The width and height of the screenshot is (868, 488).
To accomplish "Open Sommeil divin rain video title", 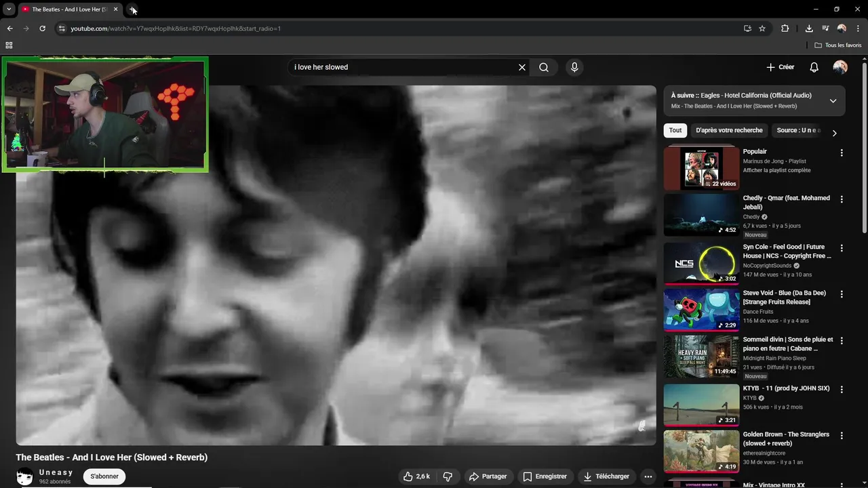I will pos(788,344).
